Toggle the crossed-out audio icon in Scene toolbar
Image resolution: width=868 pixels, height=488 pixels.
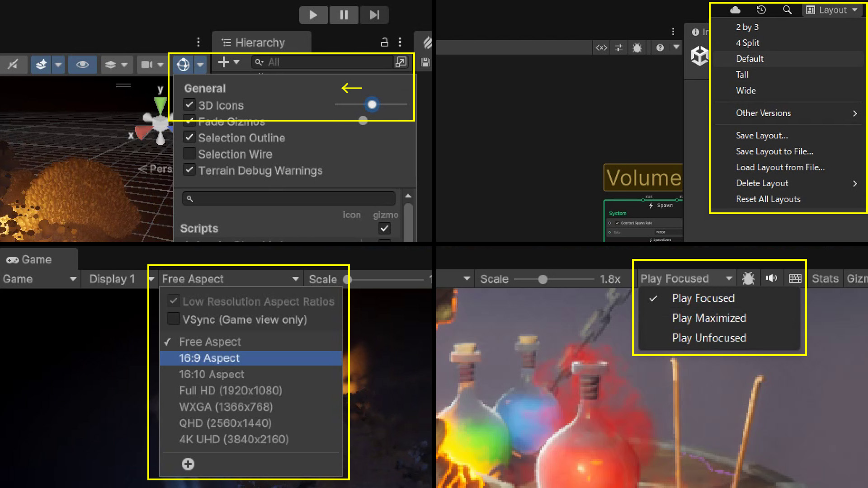click(x=13, y=65)
